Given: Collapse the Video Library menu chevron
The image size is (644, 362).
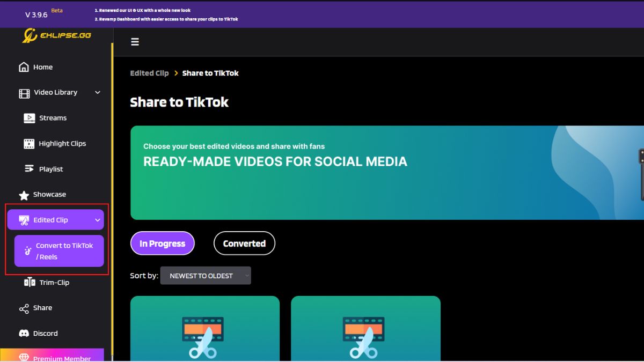Looking at the screenshot, I should coord(97,92).
